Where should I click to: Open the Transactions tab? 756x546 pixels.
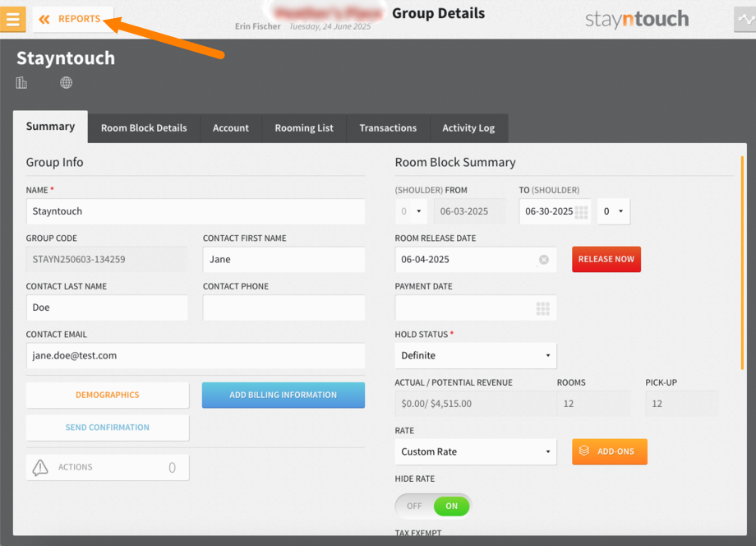[388, 128]
